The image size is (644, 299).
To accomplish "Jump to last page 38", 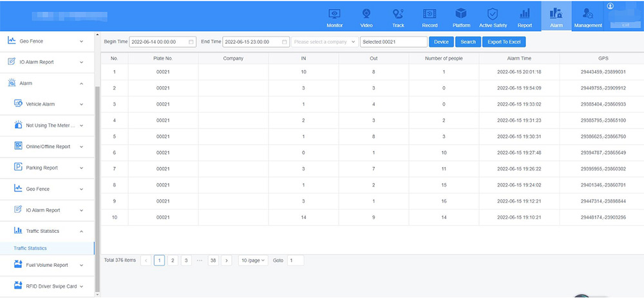I will click(213, 260).
